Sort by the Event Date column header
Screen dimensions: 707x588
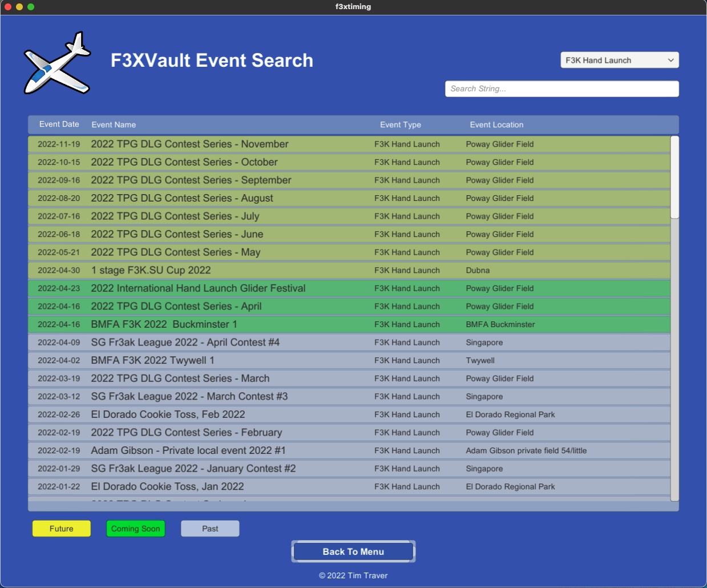pyautogui.click(x=59, y=124)
